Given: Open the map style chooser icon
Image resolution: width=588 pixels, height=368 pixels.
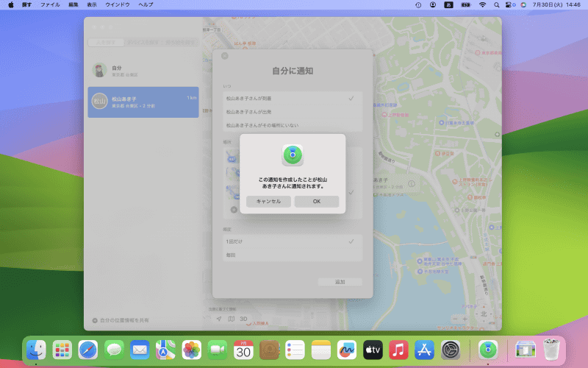Looking at the screenshot, I should coord(232,319).
